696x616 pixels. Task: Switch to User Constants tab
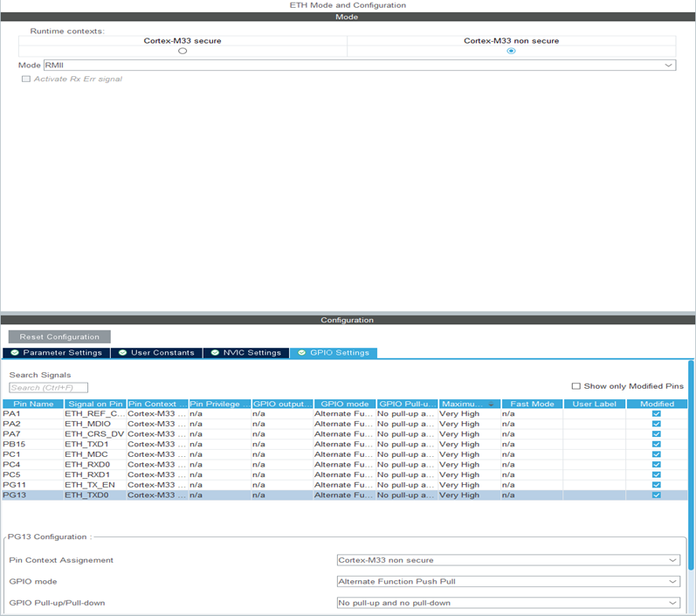(156, 353)
